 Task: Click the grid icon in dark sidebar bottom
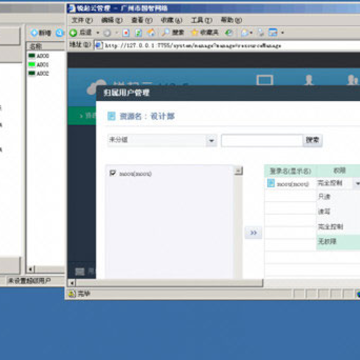click(80, 271)
